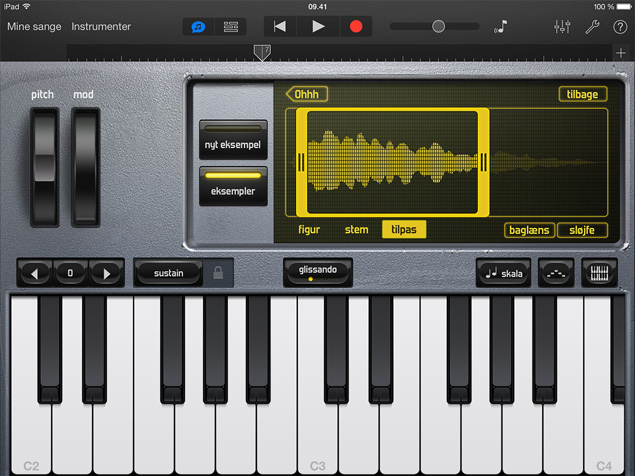Click the playhead marker in ruler
This screenshot has width=635, height=476.
pos(262,53)
